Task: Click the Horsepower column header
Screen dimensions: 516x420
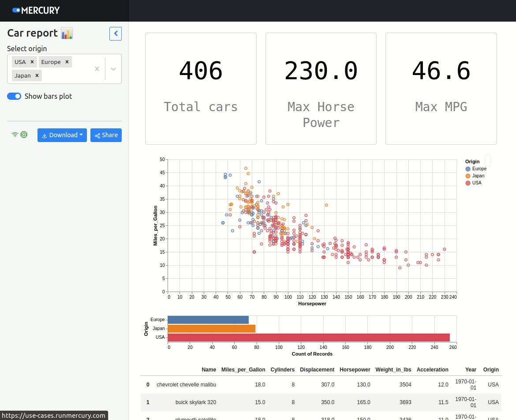Action: click(355, 370)
